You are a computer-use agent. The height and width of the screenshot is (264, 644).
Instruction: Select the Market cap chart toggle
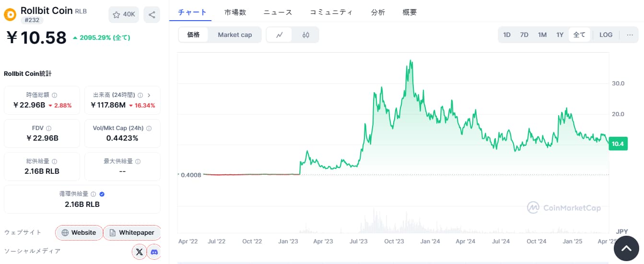(x=235, y=35)
